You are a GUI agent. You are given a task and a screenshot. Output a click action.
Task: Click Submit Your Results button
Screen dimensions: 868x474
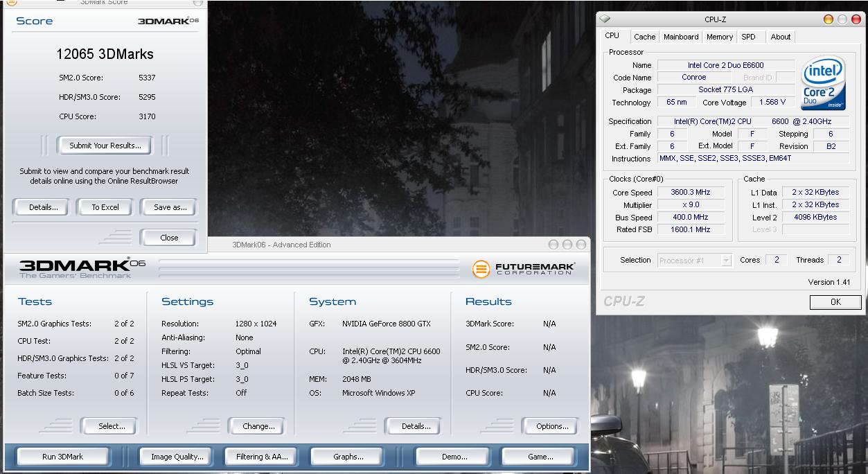point(105,146)
